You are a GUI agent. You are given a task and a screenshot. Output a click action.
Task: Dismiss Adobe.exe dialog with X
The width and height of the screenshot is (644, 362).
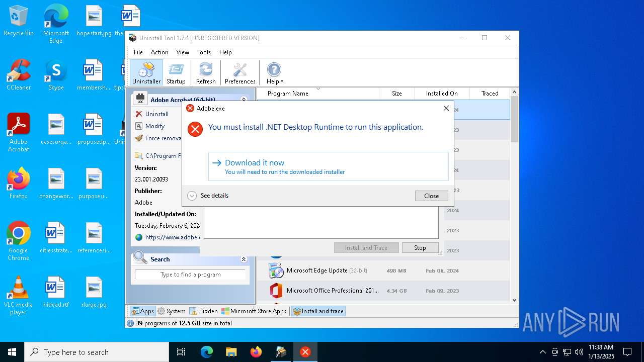click(446, 108)
